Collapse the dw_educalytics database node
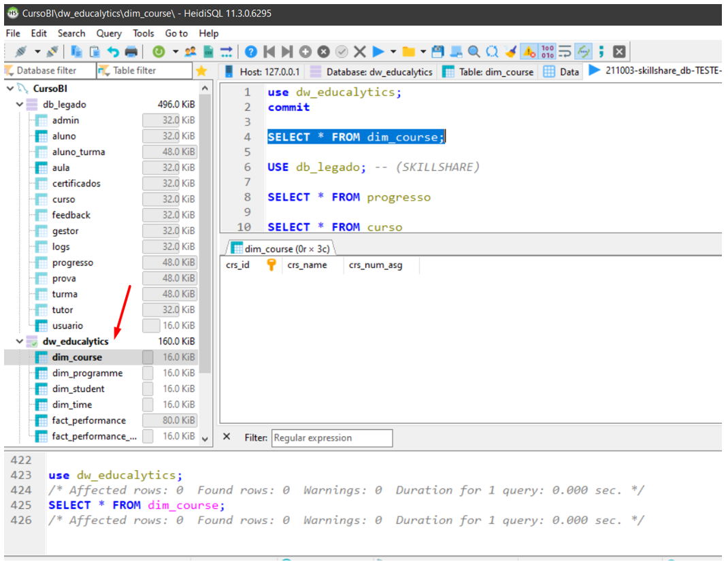 (x=20, y=341)
